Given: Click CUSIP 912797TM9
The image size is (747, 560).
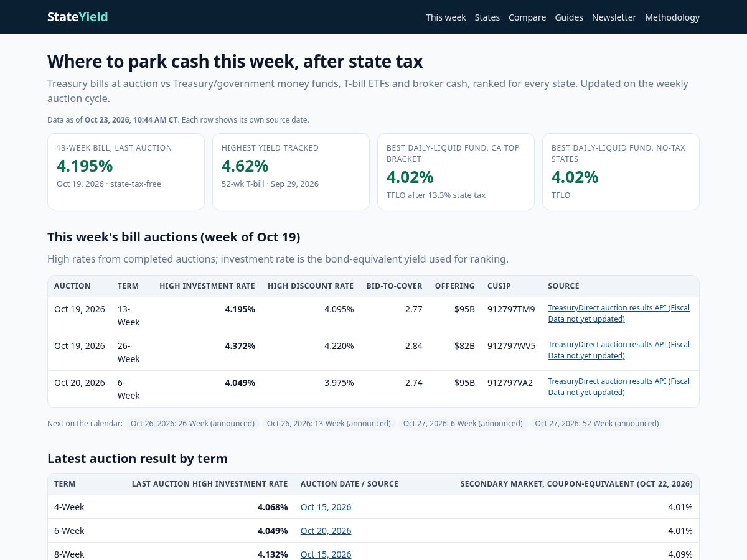Looking at the screenshot, I should 511,309.
